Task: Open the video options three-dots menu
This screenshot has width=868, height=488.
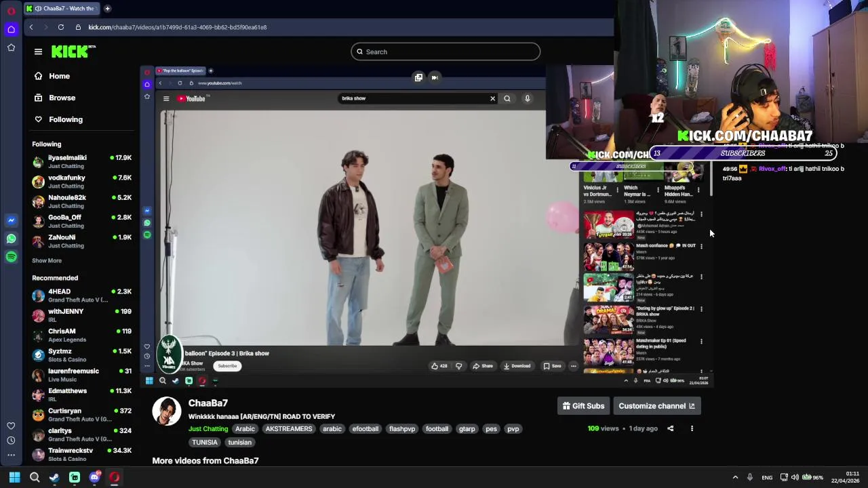Action: [692, 428]
